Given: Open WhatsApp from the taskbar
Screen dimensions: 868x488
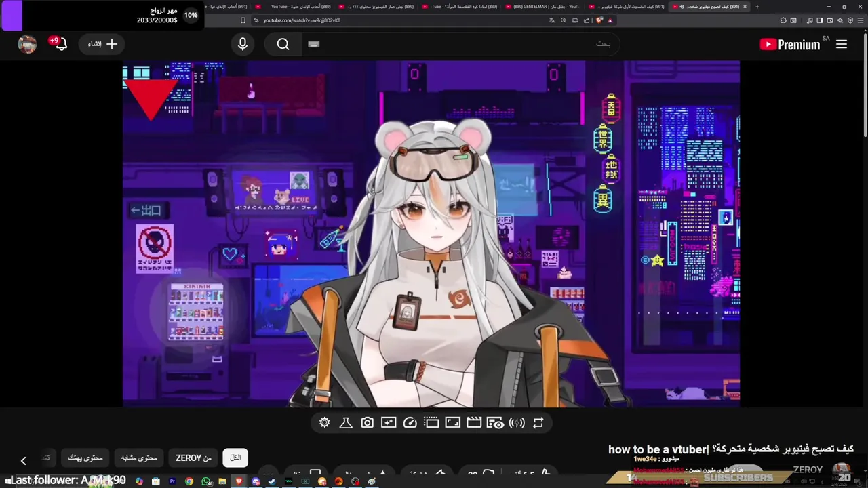Looking at the screenshot, I should (206, 481).
